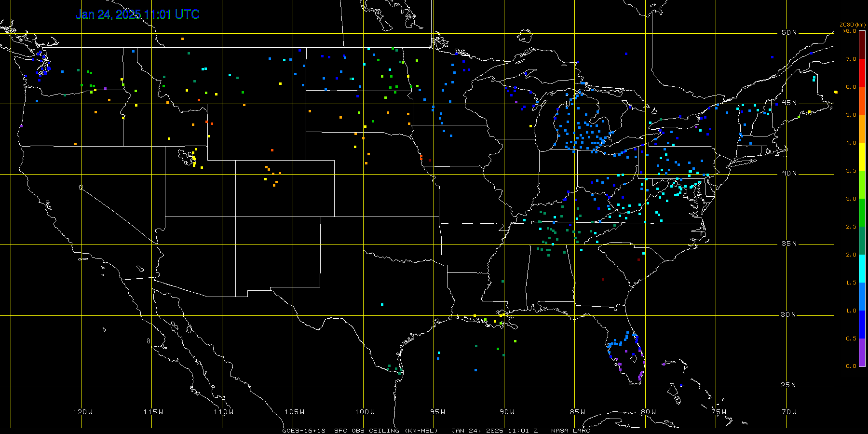Click the '3.0' color bar label
868x434 pixels.
click(851, 199)
